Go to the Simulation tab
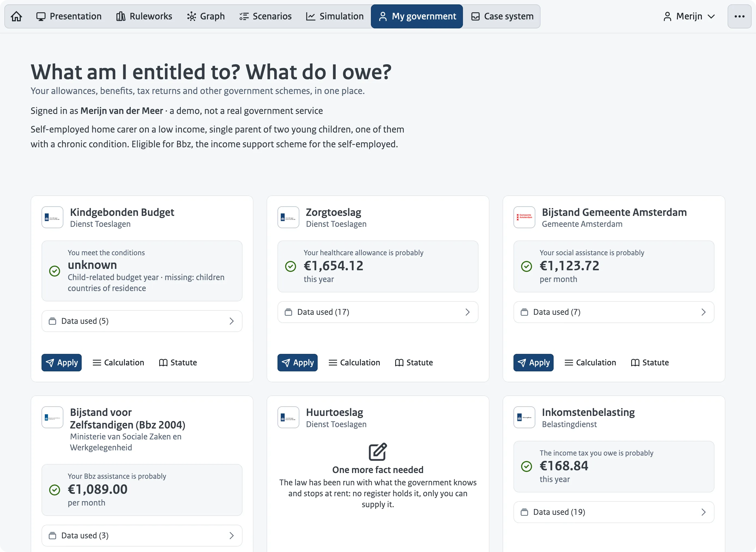This screenshot has width=756, height=552. point(335,16)
